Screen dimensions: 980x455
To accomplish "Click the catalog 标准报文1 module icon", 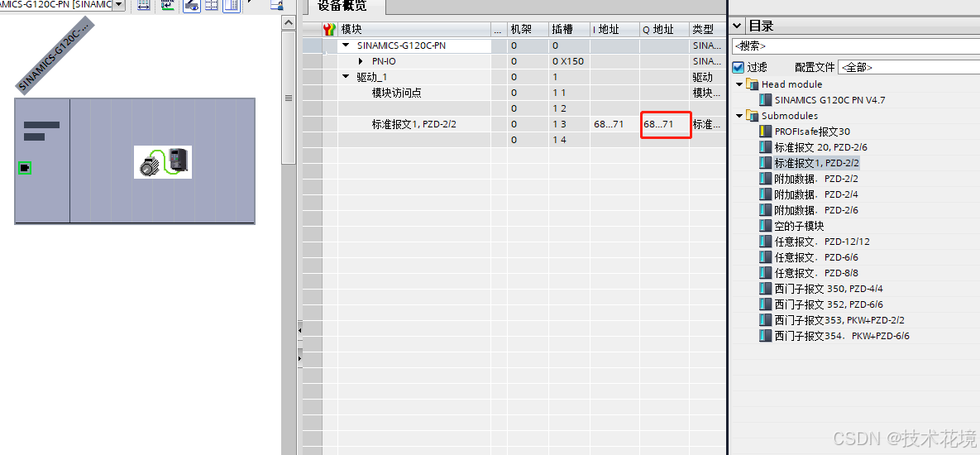I will (x=766, y=163).
